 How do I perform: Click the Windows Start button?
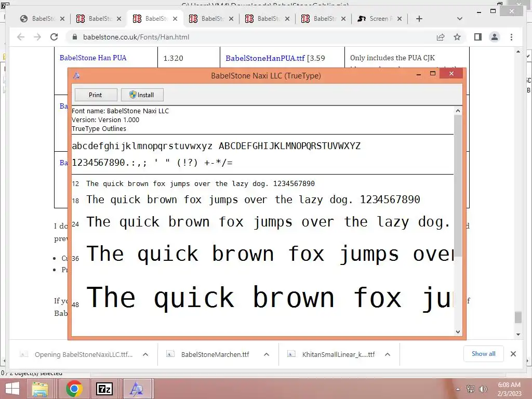tap(12, 389)
